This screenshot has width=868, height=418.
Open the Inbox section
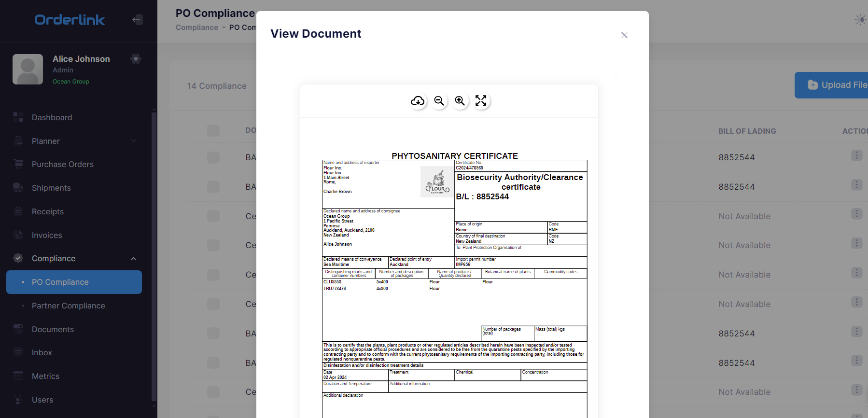(42, 352)
